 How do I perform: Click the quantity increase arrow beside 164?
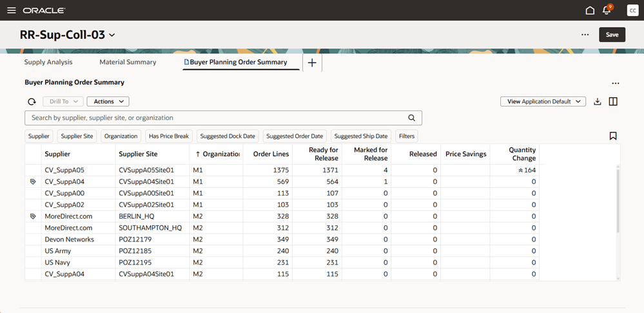coord(520,170)
